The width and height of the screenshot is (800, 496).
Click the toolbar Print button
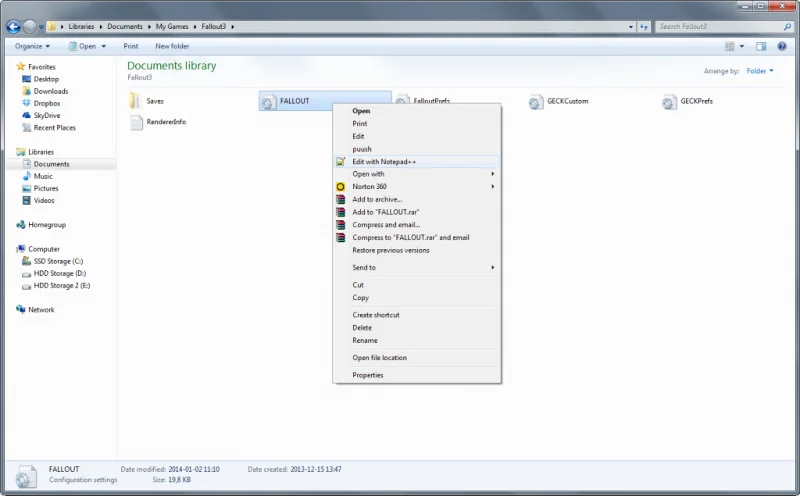pos(131,46)
